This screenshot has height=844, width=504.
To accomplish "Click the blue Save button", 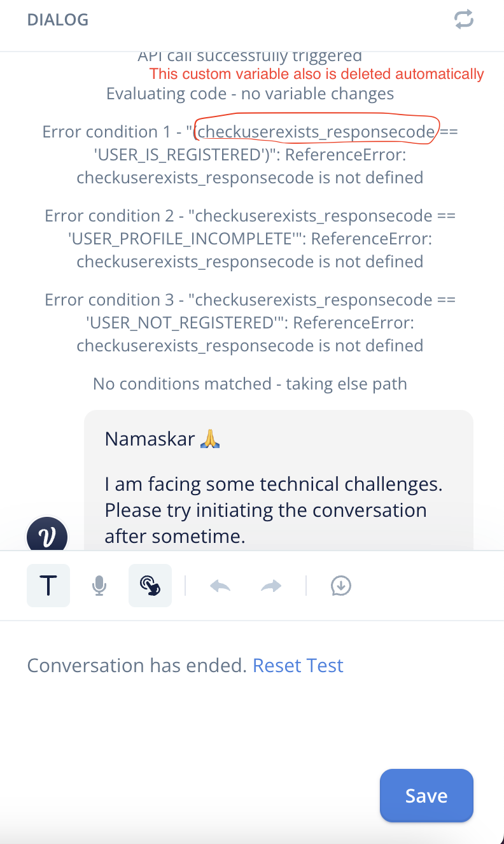I will [x=426, y=796].
